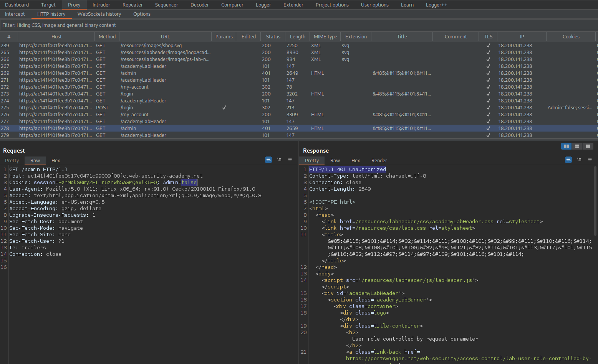Sort history by # column
The width and height of the screenshot is (598, 364).
[x=9, y=36]
